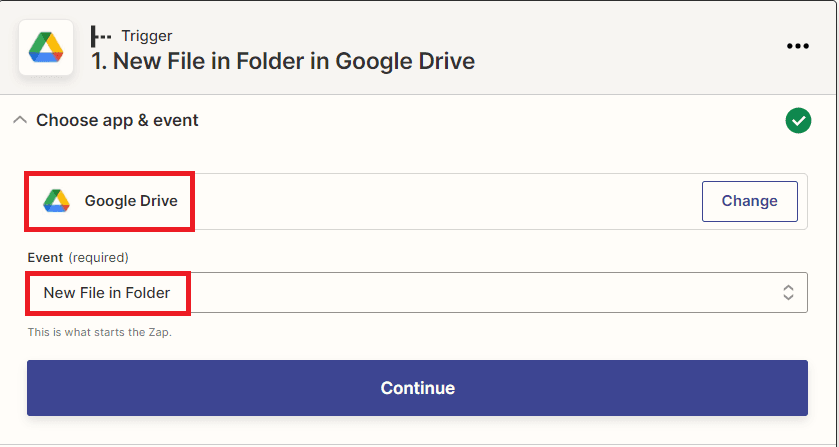Click the Event field label
Image resolution: width=839 pixels, height=447 pixels.
coord(45,257)
